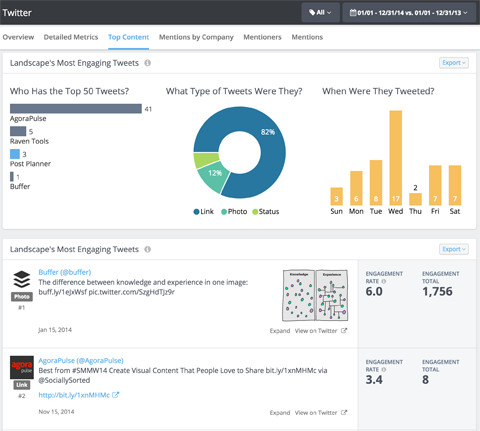Toggle the Status legend swatch

coord(255,212)
